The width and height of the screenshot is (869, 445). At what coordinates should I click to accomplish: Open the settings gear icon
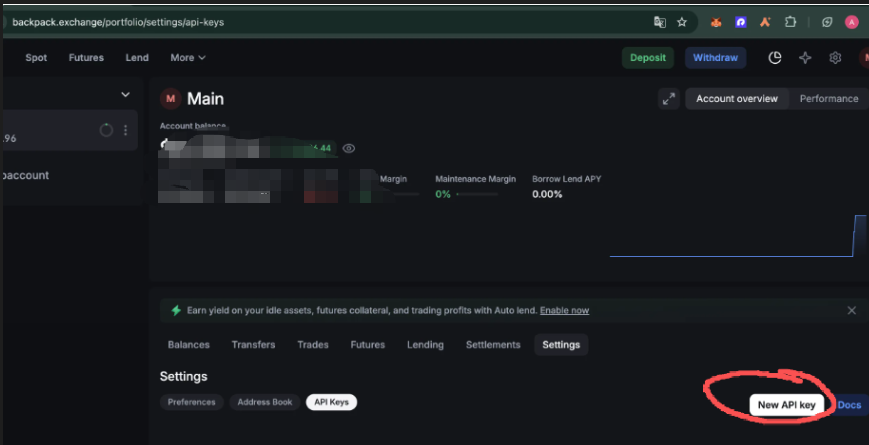click(x=835, y=58)
